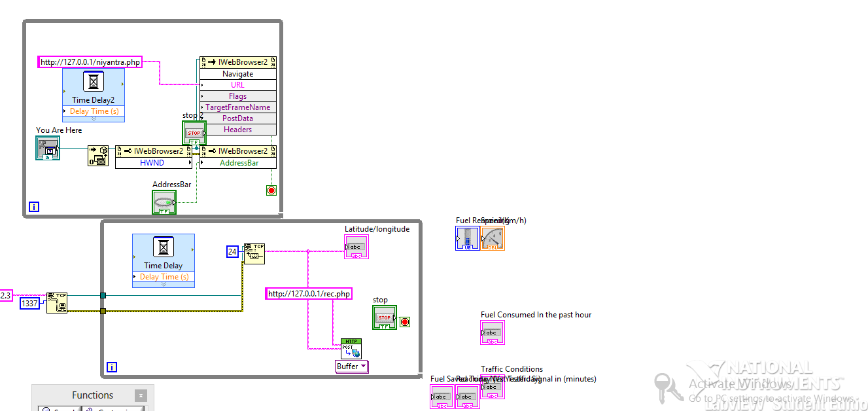Select the Latitude/longitude string indicator terminal
The height and width of the screenshot is (411, 868).
click(x=355, y=247)
